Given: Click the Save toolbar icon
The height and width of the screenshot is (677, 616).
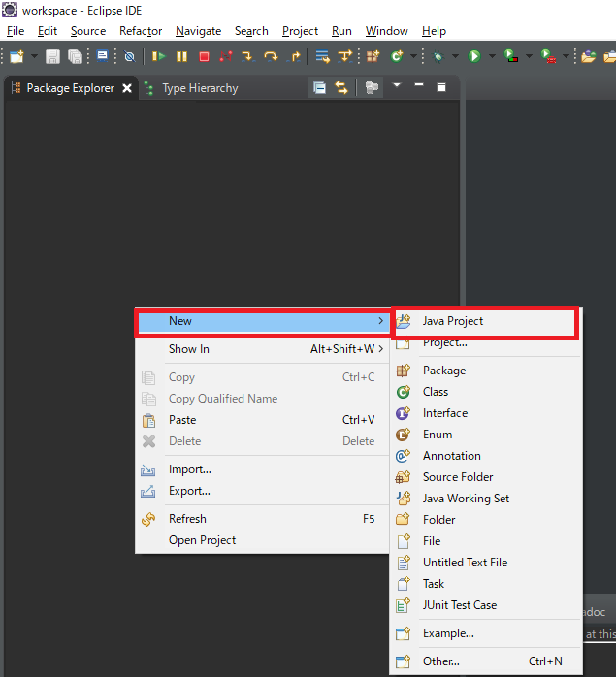Looking at the screenshot, I should [x=52, y=56].
